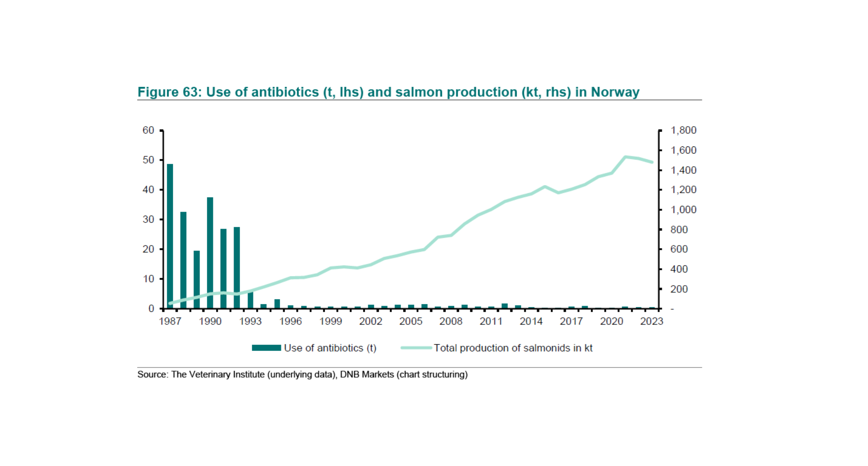868x466 pixels.
Task: Click the 60 left axis label
Action: (148, 130)
